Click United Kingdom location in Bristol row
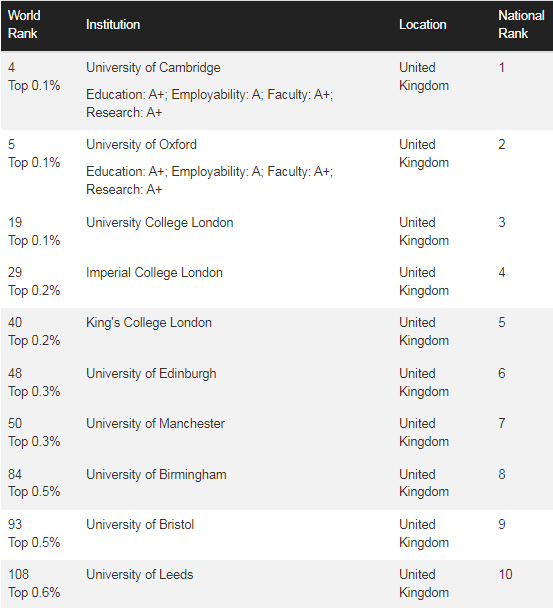This screenshot has width=553, height=608. click(424, 533)
